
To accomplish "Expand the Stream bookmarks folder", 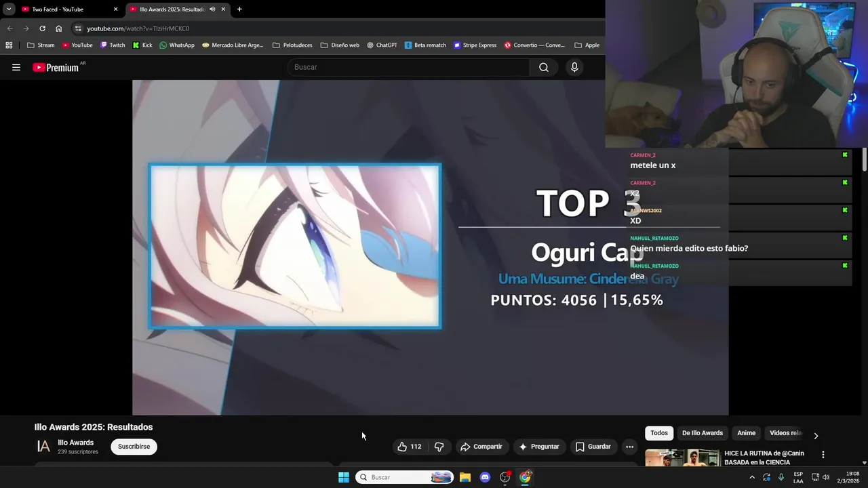I will tap(41, 45).
